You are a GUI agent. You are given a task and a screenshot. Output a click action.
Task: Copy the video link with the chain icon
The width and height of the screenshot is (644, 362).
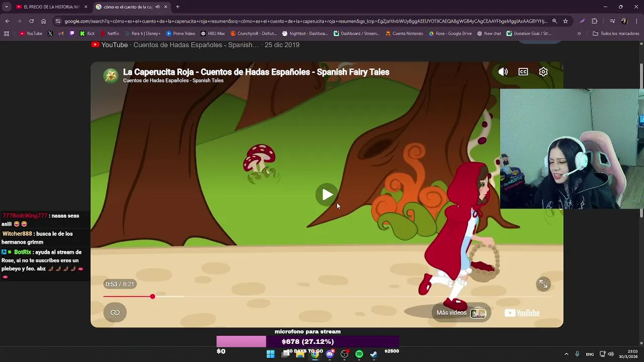(115, 312)
